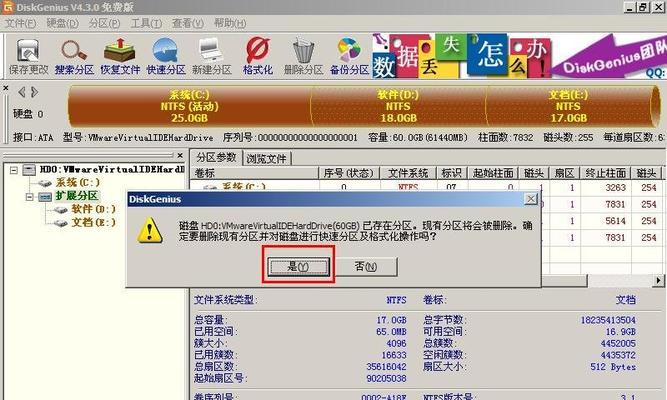Click the 删除分区 delete partition icon
Image resolution: width=667 pixels, height=400 pixels.
[x=304, y=57]
